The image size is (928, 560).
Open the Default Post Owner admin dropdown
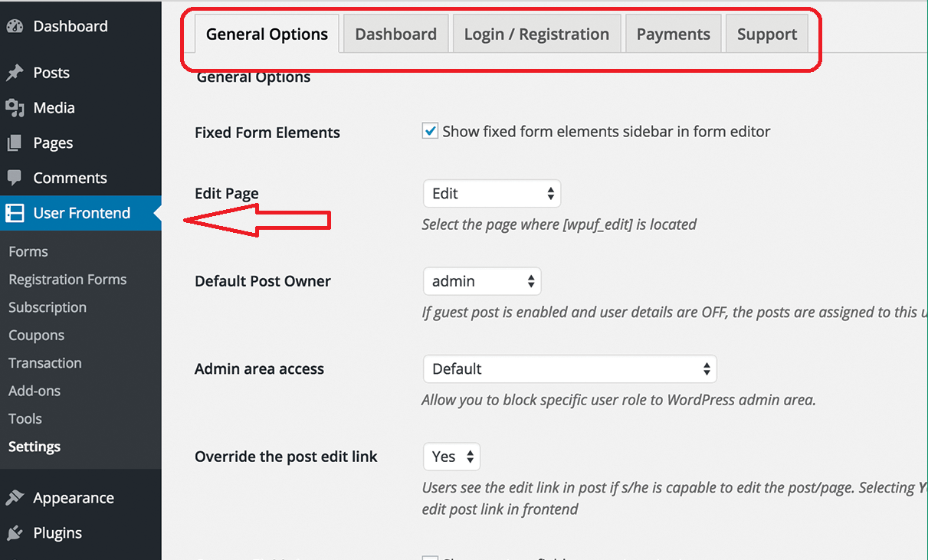[x=482, y=281]
